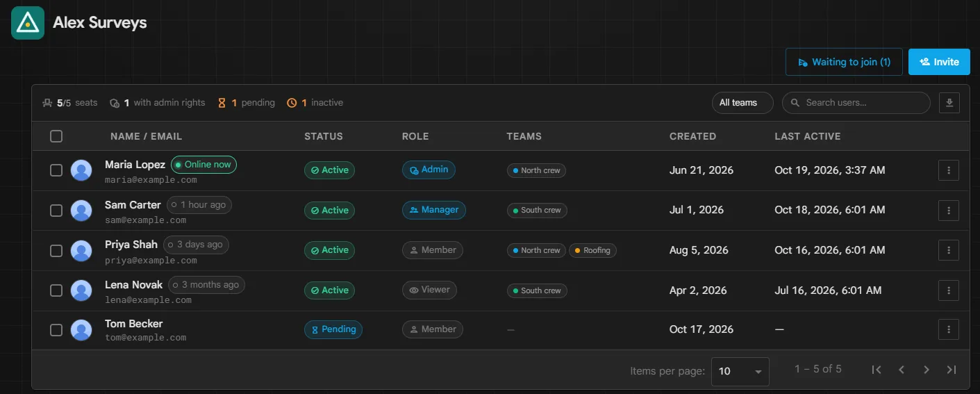Open the three-dot menu for Tom Becker

pyautogui.click(x=949, y=329)
